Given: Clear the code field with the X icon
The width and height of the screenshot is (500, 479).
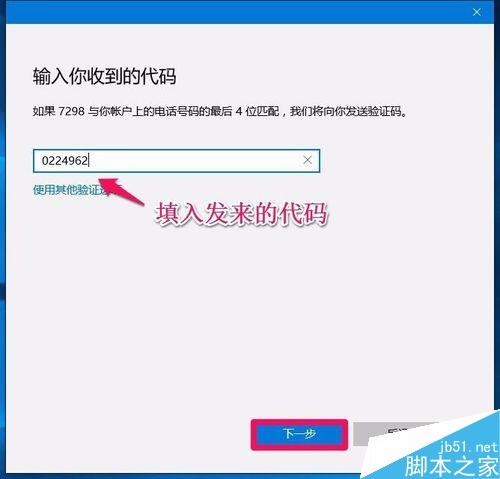Looking at the screenshot, I should click(x=307, y=160).
